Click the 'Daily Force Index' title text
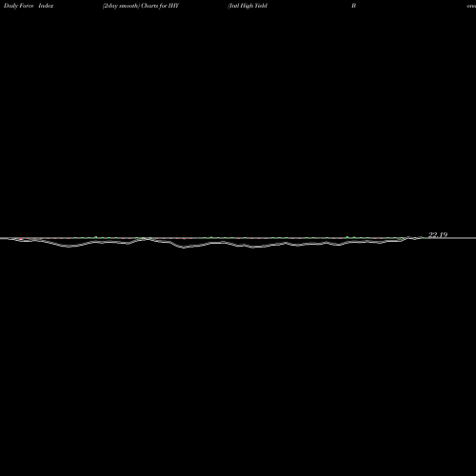 (29, 6)
